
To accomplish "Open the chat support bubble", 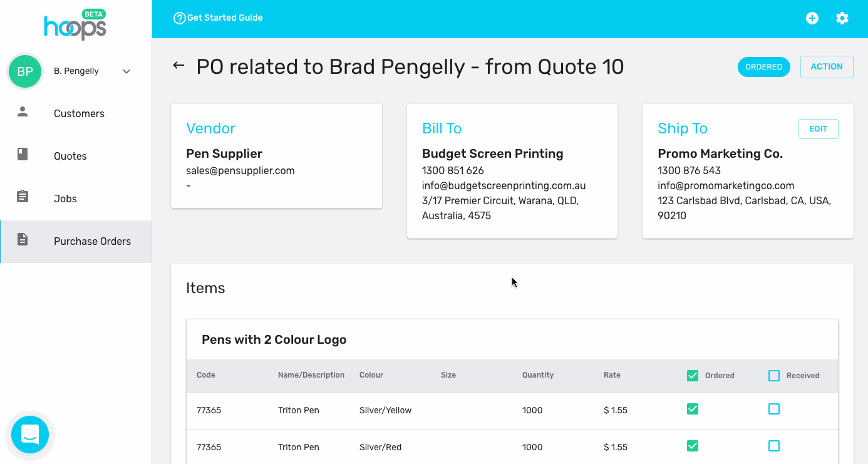I will point(30,435).
